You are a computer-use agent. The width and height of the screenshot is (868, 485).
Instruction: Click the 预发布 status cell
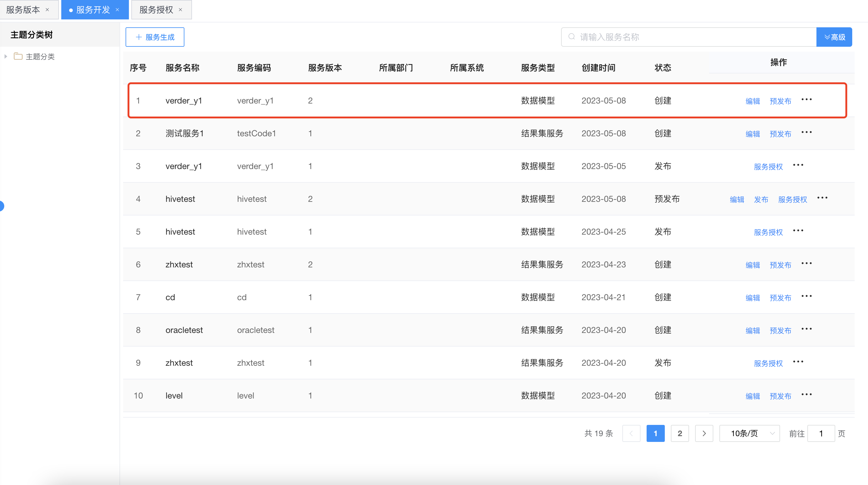click(667, 199)
